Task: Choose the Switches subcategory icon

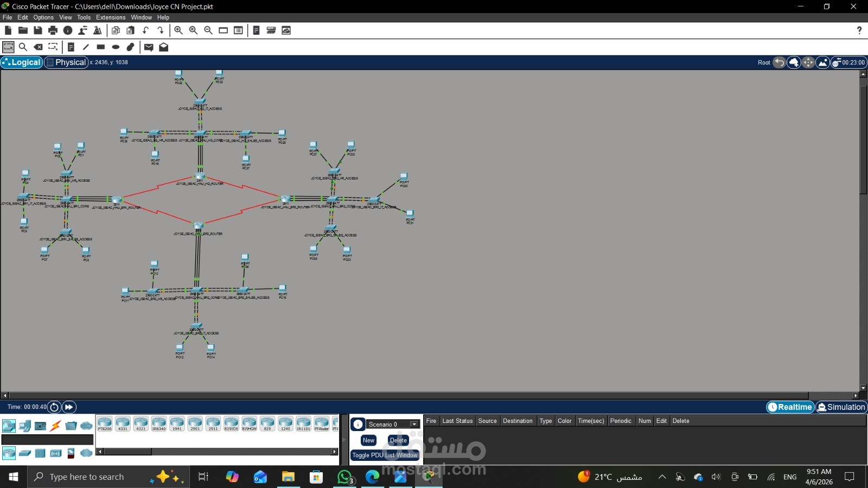Action: [24, 453]
